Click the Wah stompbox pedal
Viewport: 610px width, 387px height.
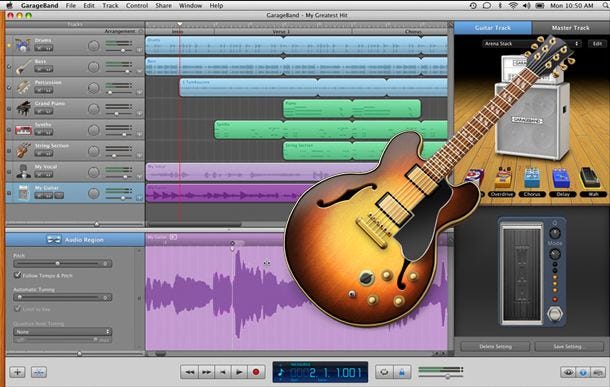[590, 178]
